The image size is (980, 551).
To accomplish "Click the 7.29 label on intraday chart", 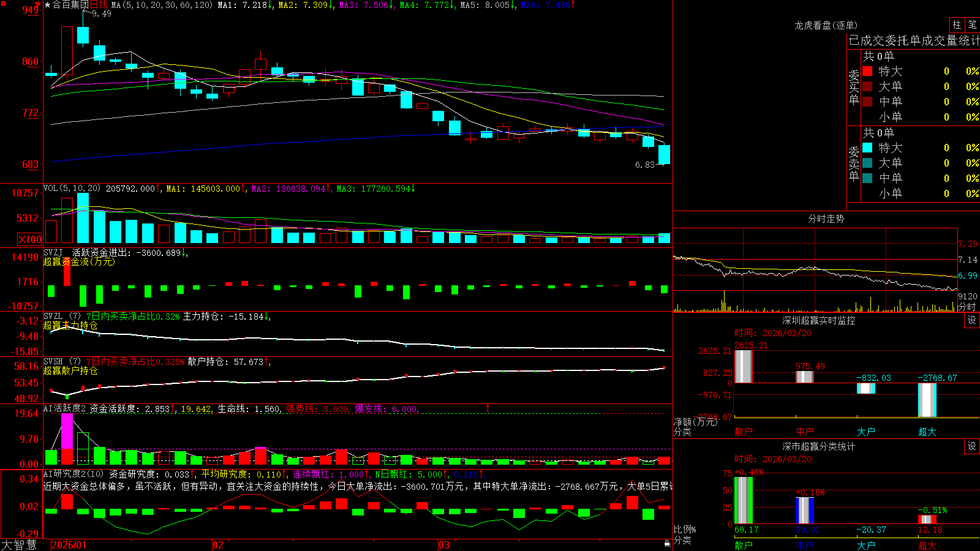I will pyautogui.click(x=968, y=244).
